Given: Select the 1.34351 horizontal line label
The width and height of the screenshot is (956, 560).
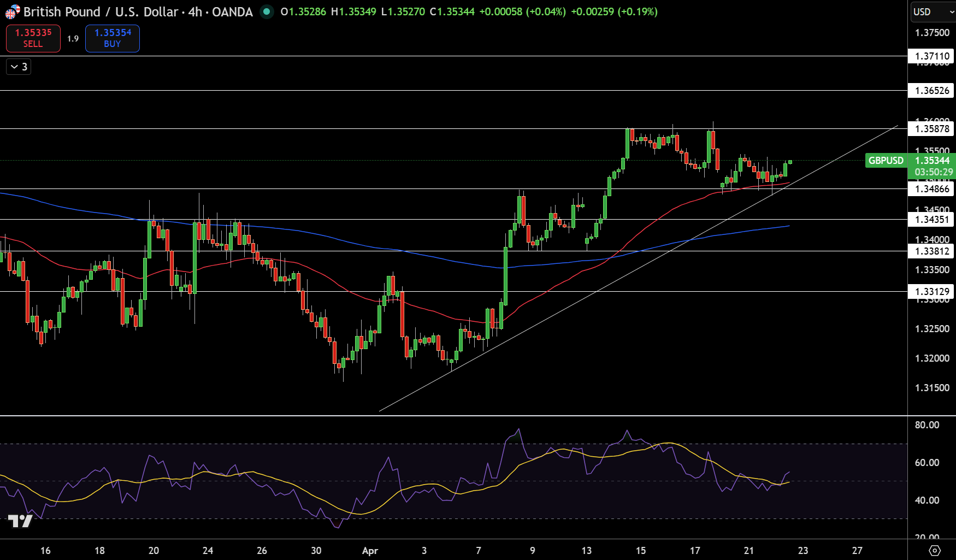Looking at the screenshot, I should 932,219.
